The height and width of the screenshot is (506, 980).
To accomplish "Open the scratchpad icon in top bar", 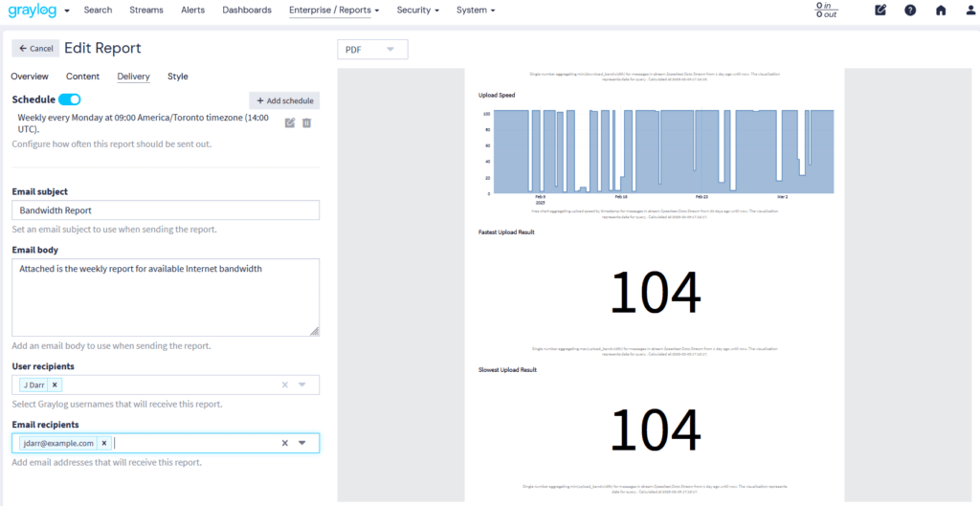I will tap(880, 11).
